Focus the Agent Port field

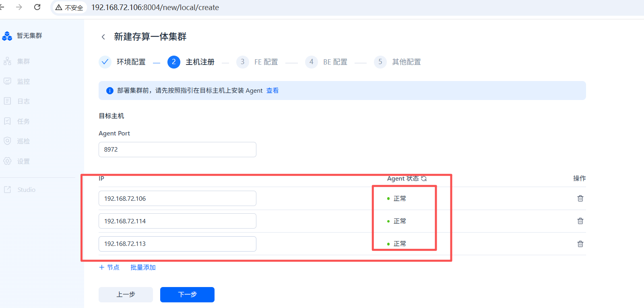click(177, 150)
